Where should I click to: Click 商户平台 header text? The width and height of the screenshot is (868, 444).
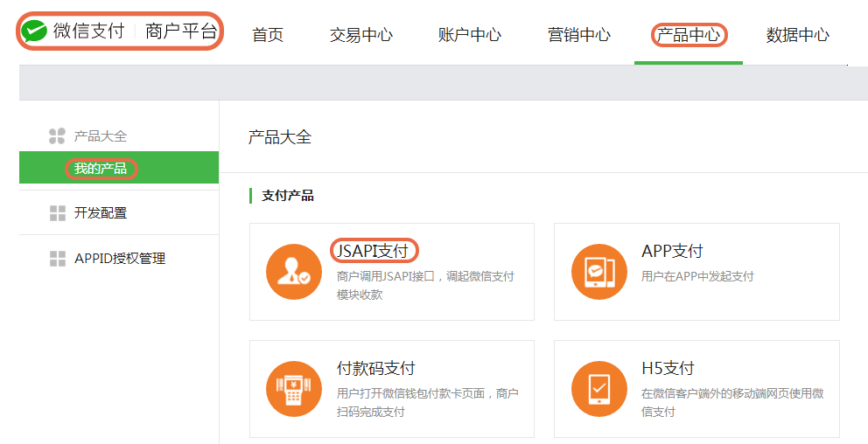point(181,31)
